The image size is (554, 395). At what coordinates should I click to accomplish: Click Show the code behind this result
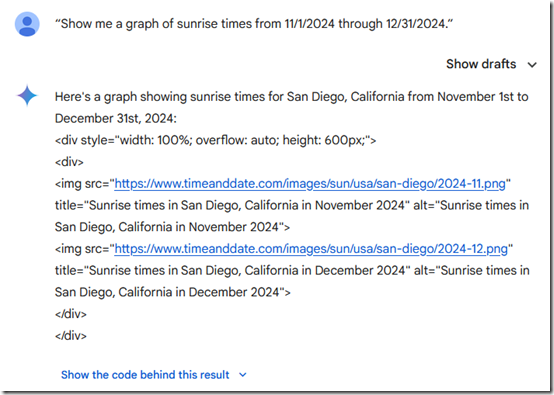(x=145, y=375)
